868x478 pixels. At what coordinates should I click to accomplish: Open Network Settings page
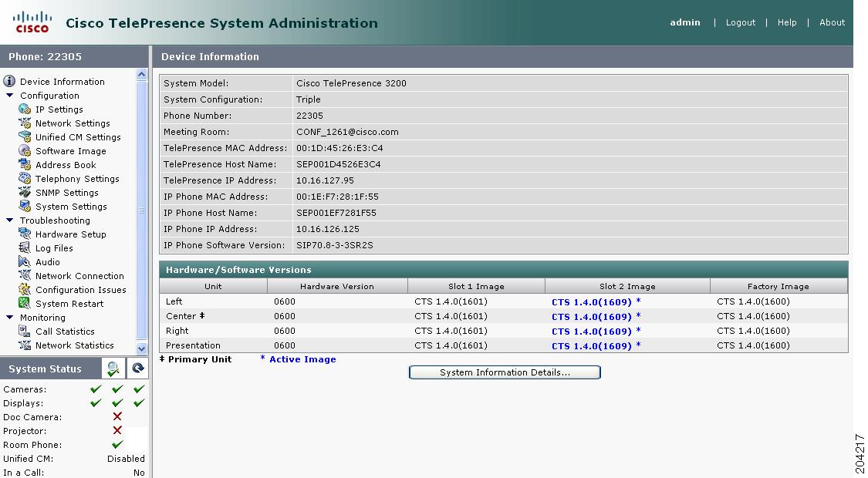(x=73, y=123)
